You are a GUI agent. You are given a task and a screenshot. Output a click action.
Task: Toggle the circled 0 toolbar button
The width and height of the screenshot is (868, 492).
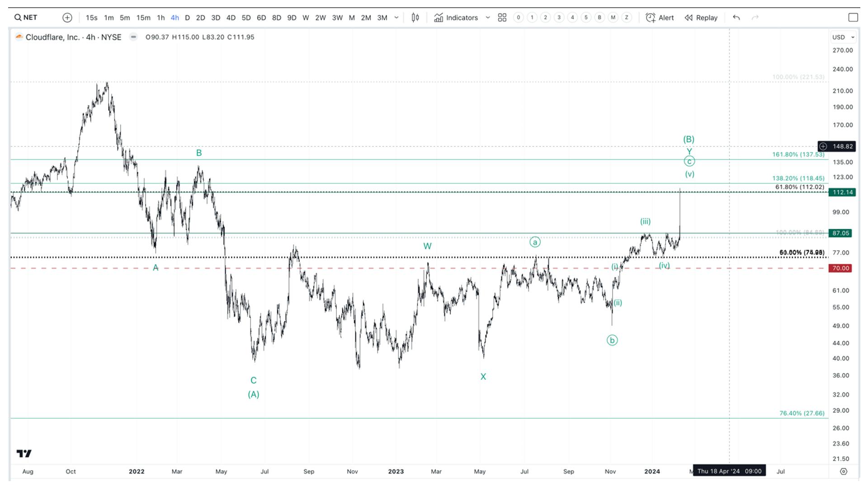519,18
